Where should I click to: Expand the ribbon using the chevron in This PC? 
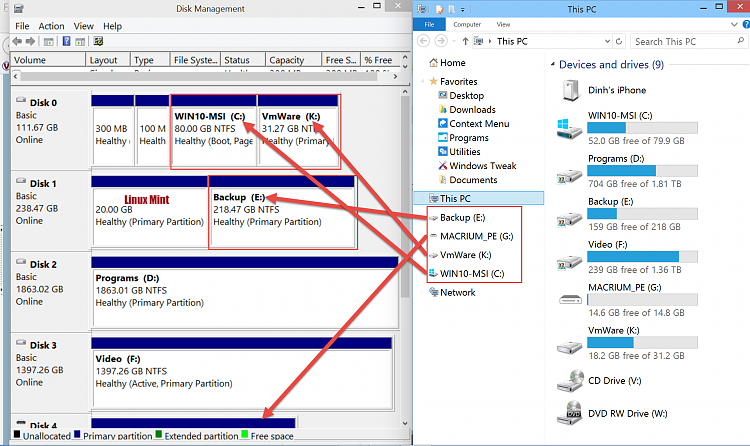[734, 24]
